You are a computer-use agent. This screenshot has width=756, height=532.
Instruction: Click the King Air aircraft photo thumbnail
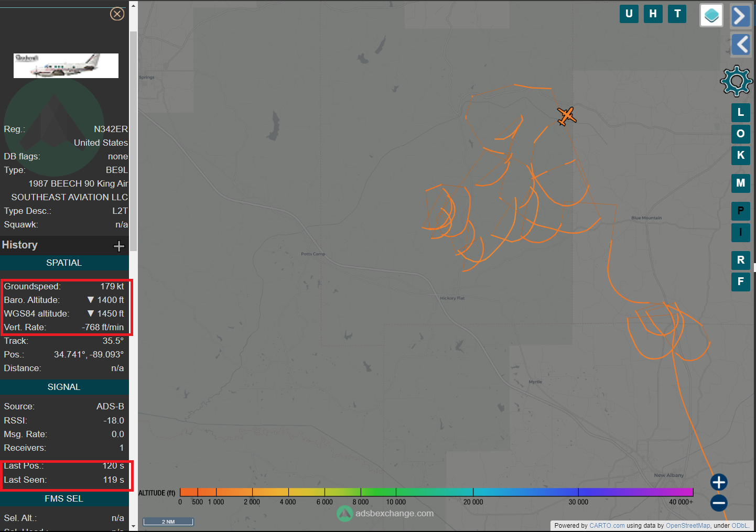(66, 66)
